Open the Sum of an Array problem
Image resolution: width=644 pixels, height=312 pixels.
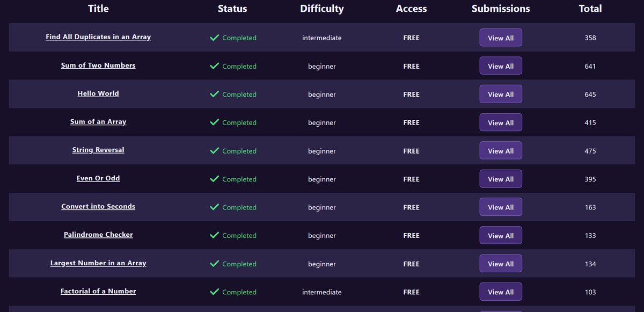98,122
